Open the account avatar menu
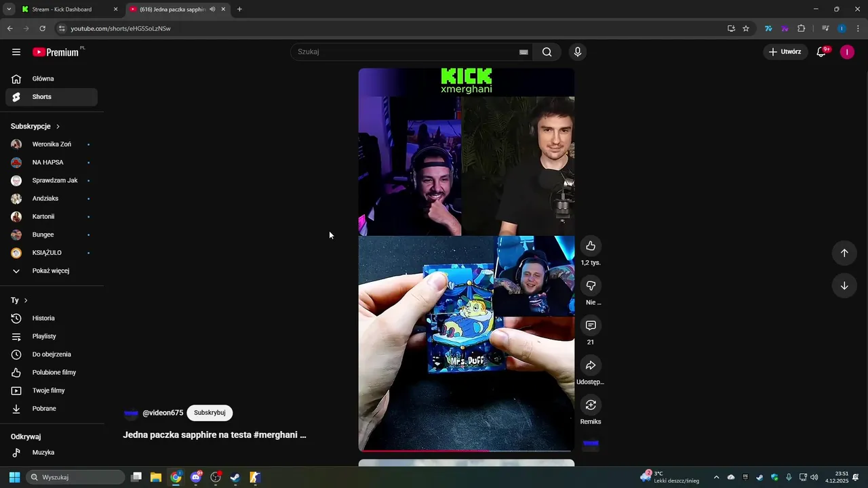Viewport: 868px width, 488px height. (847, 52)
